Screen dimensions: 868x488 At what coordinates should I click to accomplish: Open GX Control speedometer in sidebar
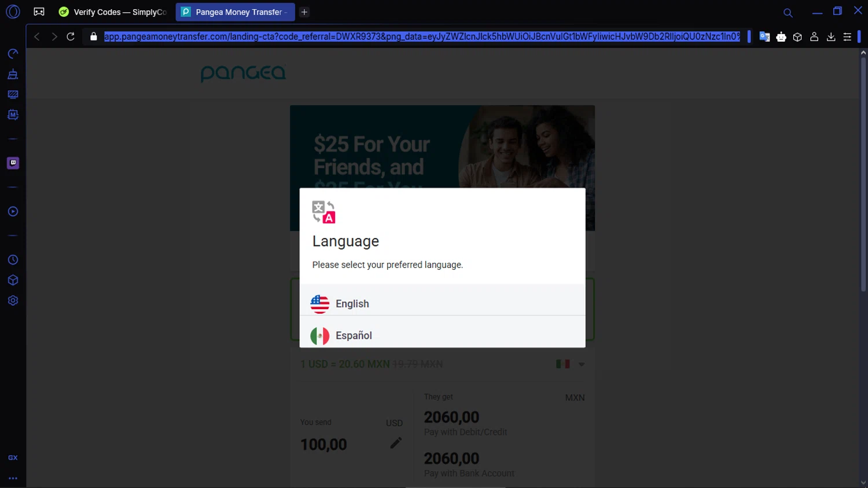pos(13,54)
